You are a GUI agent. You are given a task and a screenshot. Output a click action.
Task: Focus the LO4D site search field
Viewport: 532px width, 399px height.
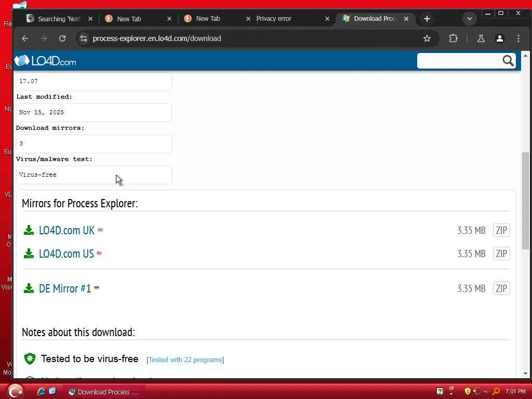tap(459, 61)
